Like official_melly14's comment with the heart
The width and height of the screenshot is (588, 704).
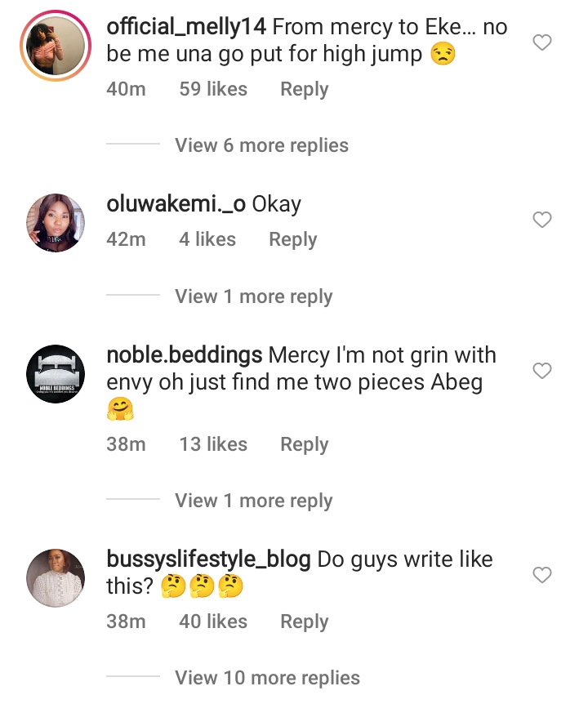point(541,42)
